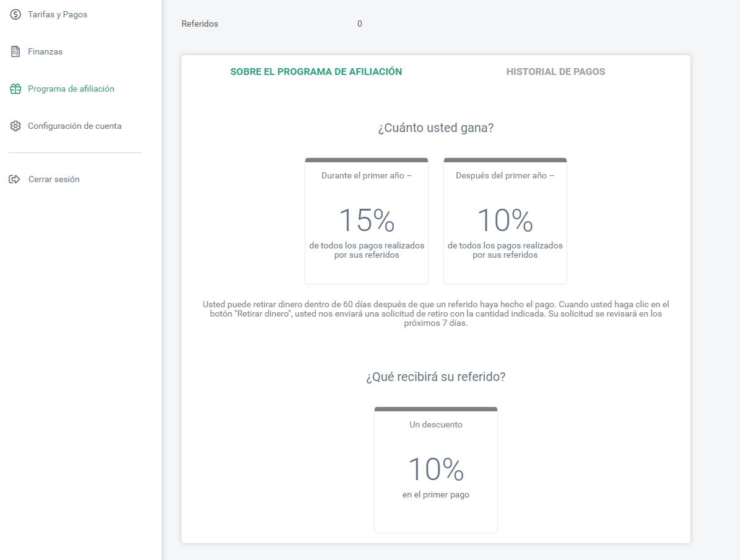This screenshot has width=740, height=560.
Task: Select Programa de afiliación in sidebar
Action: point(71,89)
